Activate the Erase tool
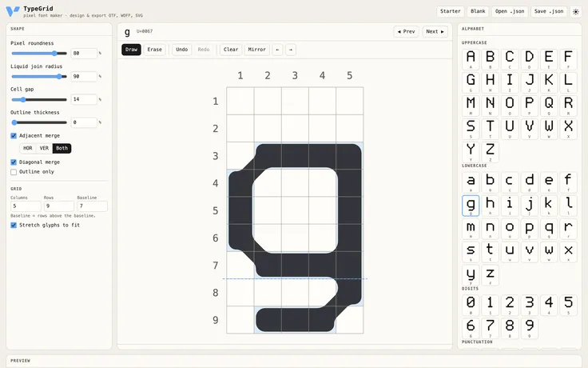 coord(154,50)
